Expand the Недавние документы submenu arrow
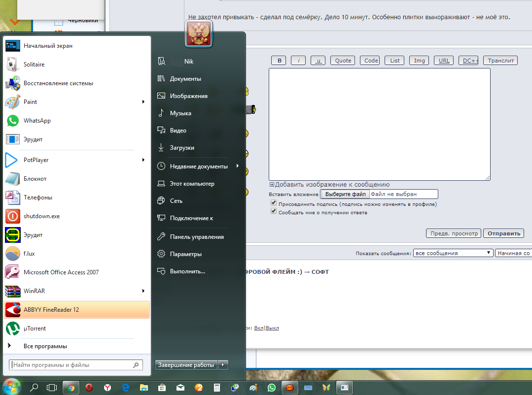Screen dimensions: 532x395 (238, 166)
